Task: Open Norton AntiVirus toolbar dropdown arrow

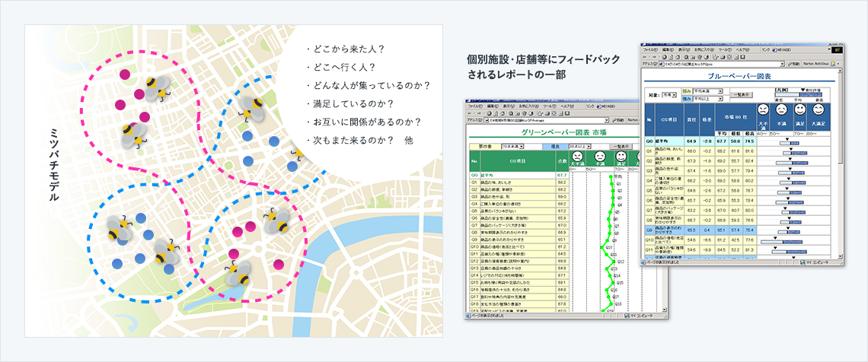Action: pos(838,64)
